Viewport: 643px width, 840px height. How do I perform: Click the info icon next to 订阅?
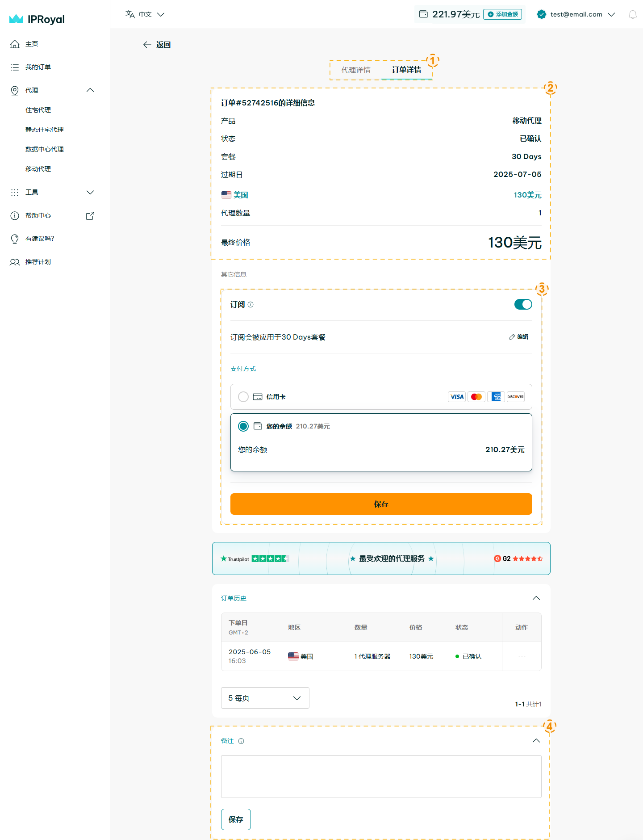[x=251, y=305]
